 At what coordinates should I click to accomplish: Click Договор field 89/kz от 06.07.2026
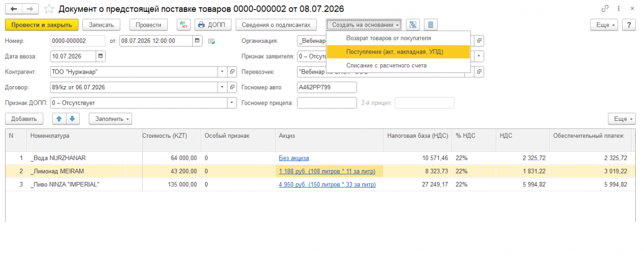(134, 87)
